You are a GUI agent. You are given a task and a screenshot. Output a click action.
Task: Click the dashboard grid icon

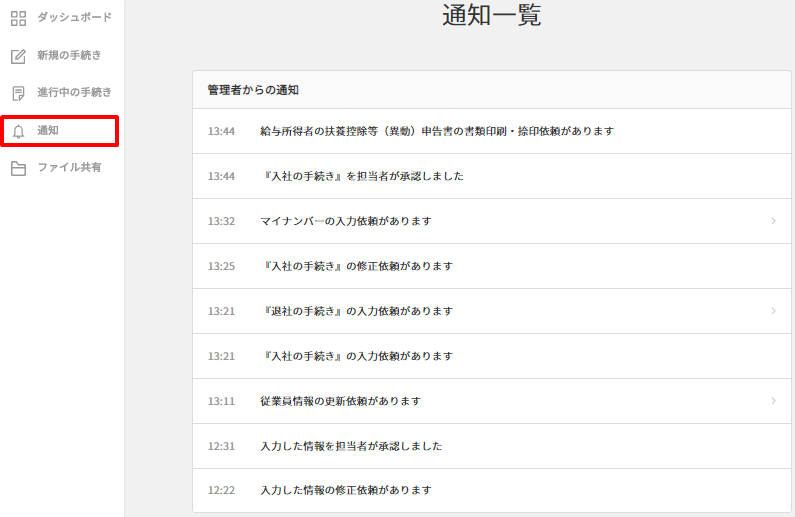point(18,18)
